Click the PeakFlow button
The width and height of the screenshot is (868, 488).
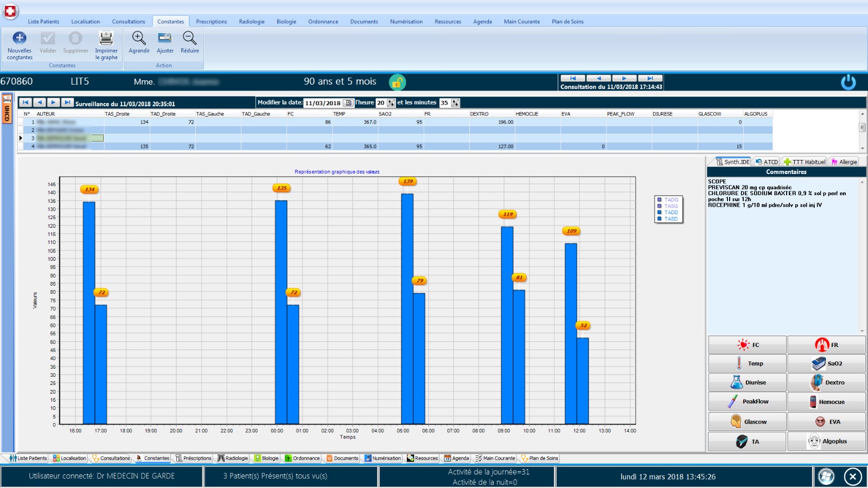coord(747,402)
